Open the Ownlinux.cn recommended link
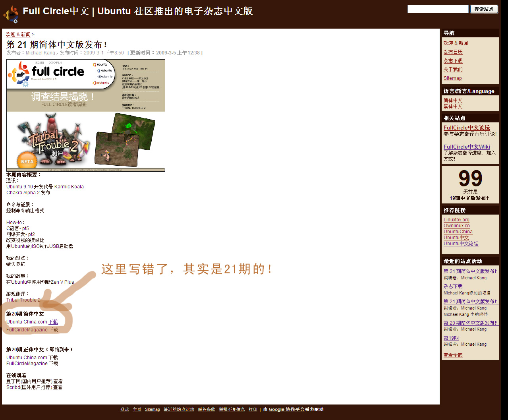Viewport: 508px width, 420px height. pyautogui.click(x=457, y=226)
